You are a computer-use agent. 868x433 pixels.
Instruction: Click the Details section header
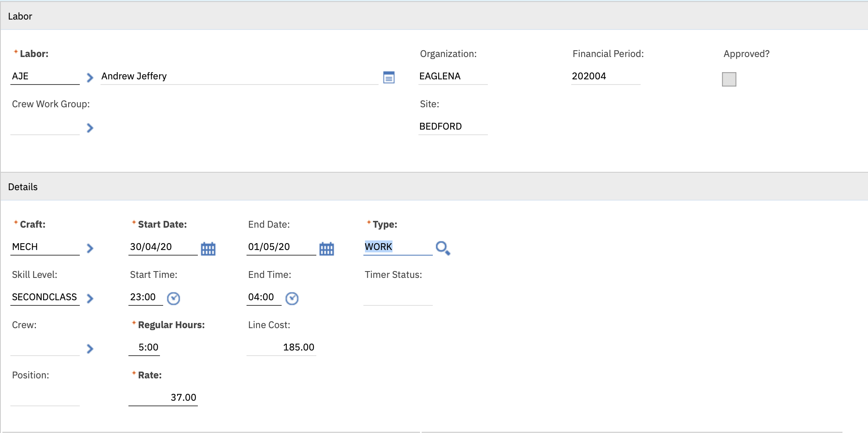tap(23, 187)
